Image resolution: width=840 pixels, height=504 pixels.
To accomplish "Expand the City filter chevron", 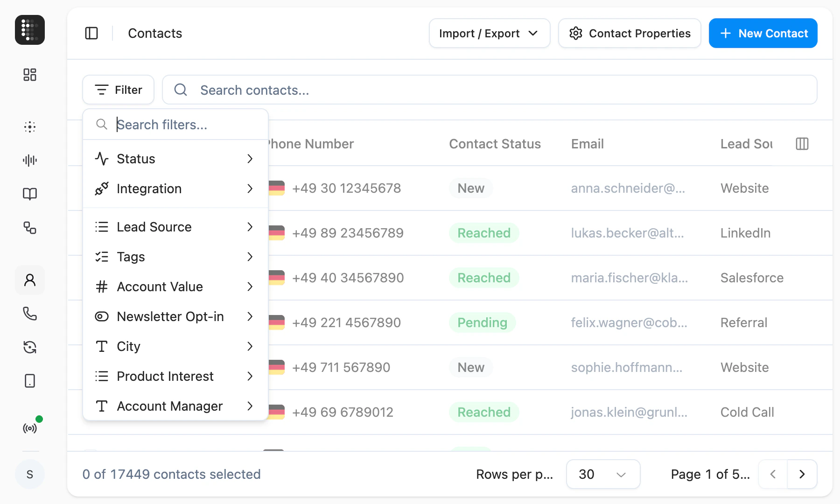I will (x=250, y=346).
